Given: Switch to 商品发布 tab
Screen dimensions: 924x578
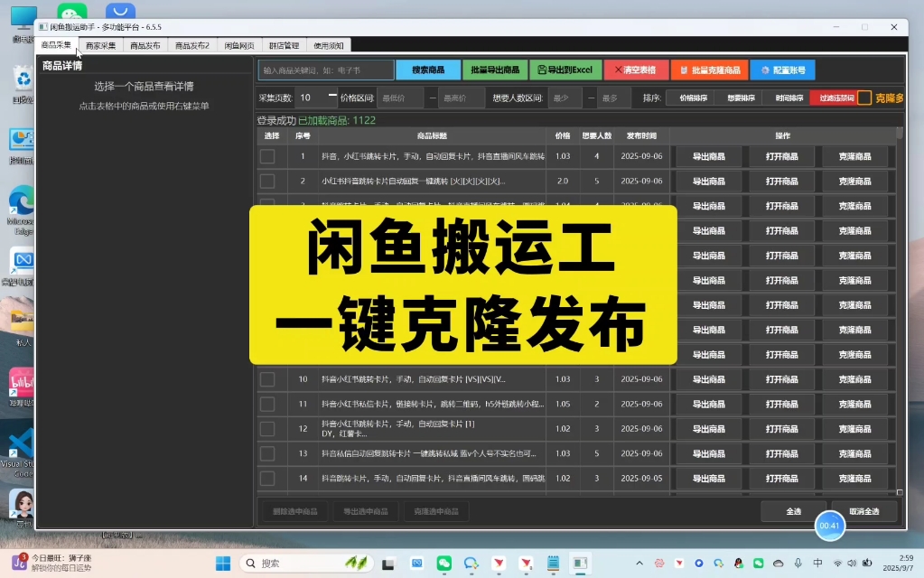Looking at the screenshot, I should tap(145, 45).
